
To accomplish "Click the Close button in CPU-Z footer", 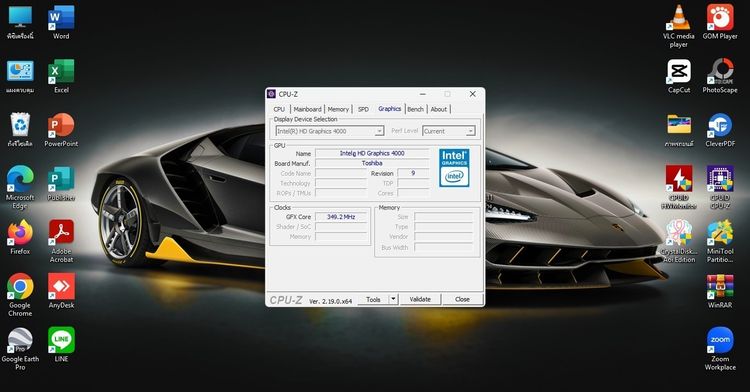I will pyautogui.click(x=462, y=299).
